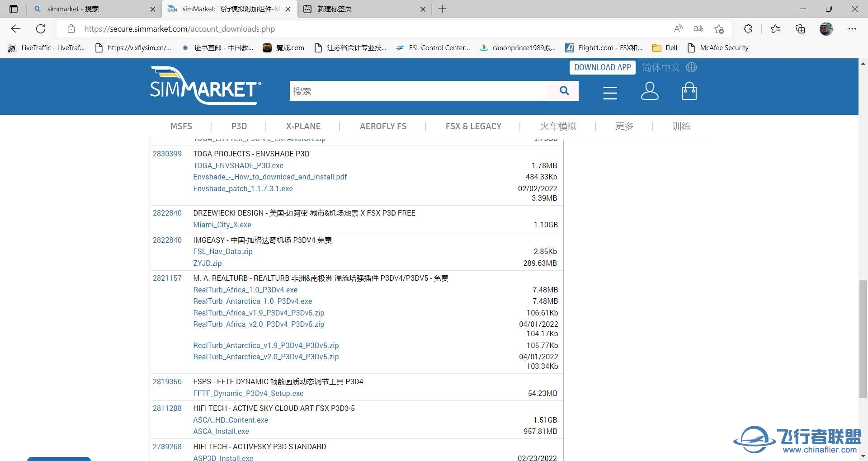Download ASCA_HD_Content.exe

point(231,420)
